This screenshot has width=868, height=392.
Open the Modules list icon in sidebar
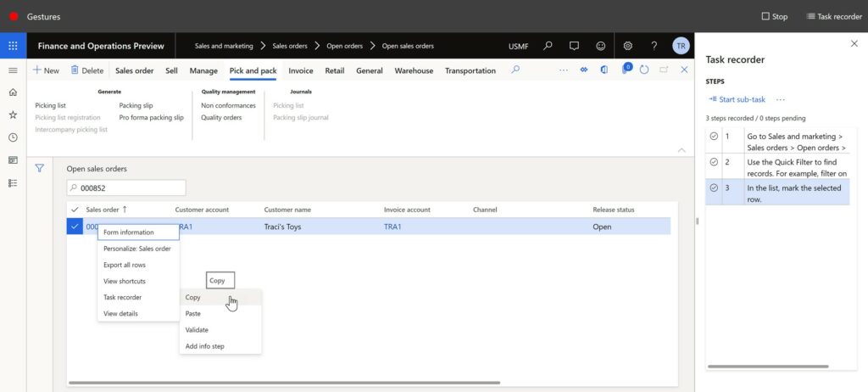coord(14,183)
